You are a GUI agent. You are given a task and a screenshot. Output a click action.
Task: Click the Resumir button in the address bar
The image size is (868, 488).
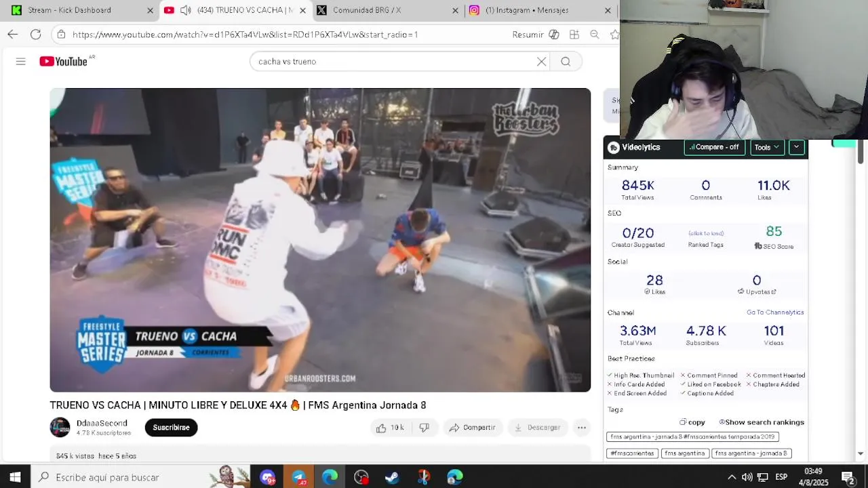point(528,35)
